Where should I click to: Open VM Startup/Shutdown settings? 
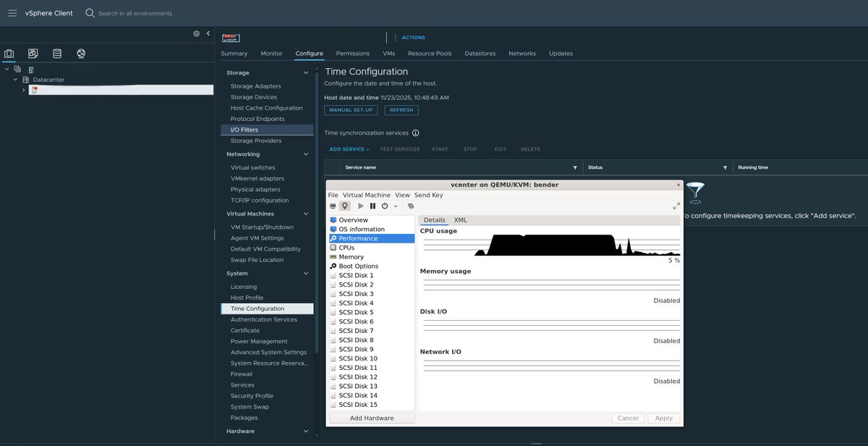coord(262,227)
